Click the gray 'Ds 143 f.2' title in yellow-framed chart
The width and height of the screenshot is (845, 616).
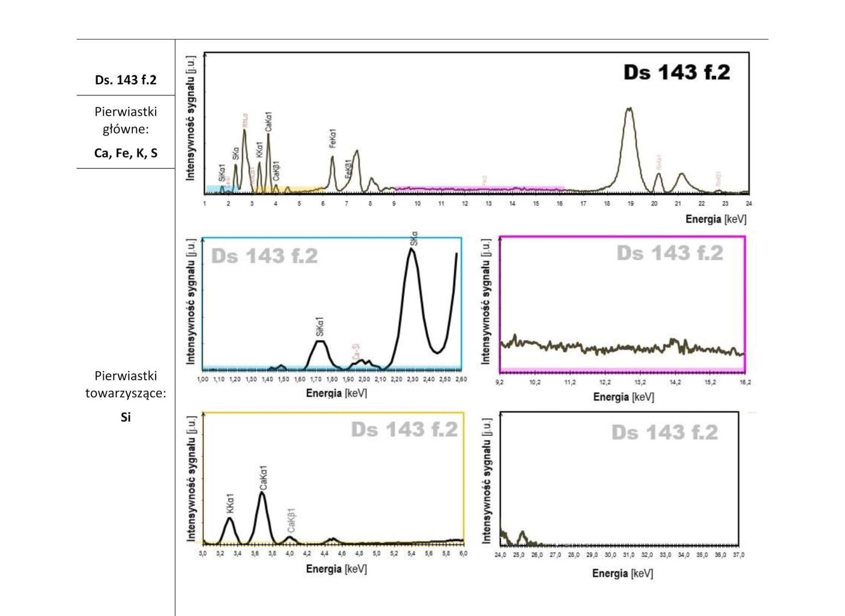(404, 430)
